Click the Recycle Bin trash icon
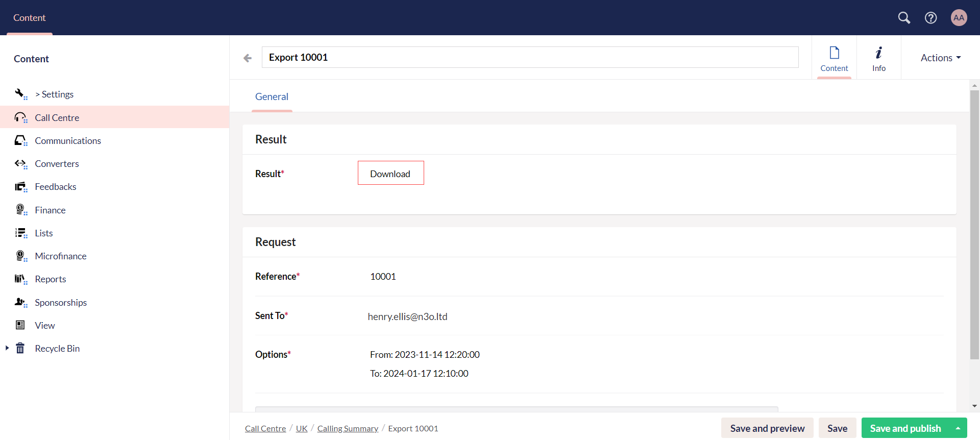This screenshot has height=440, width=980. click(x=20, y=348)
